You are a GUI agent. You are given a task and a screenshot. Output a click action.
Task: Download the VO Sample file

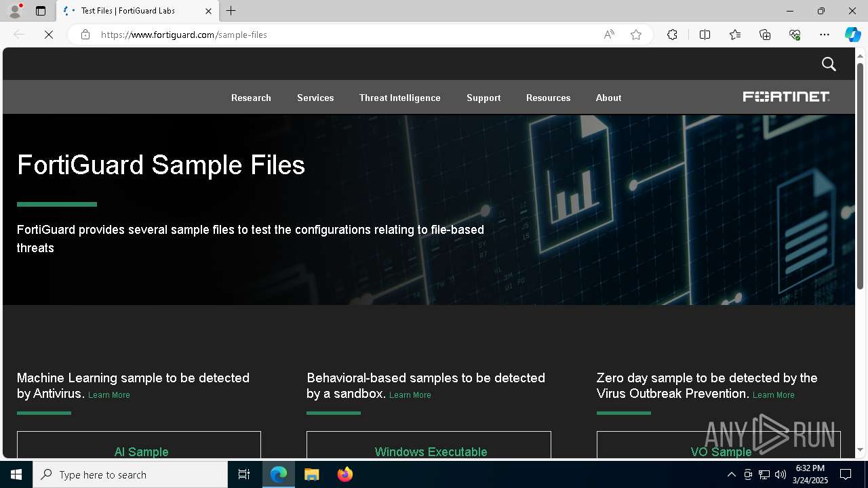[719, 445]
